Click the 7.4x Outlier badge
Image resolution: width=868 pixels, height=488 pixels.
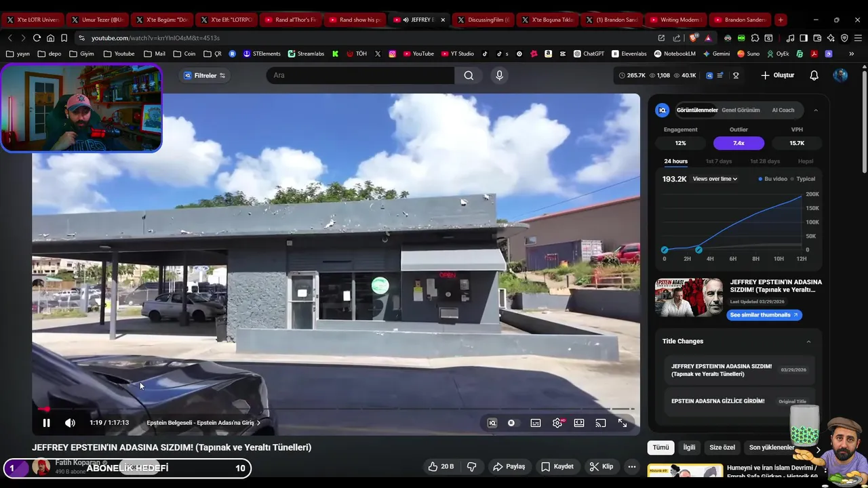coord(738,143)
